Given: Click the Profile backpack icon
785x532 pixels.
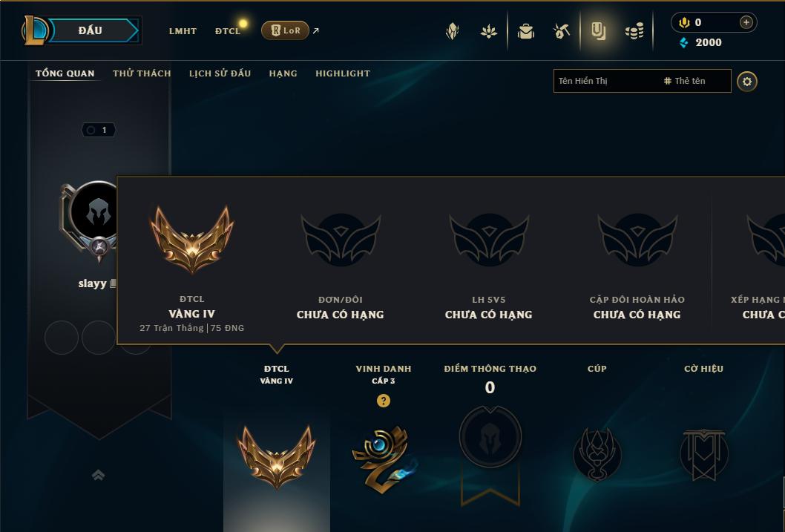Looking at the screenshot, I should tap(525, 31).
